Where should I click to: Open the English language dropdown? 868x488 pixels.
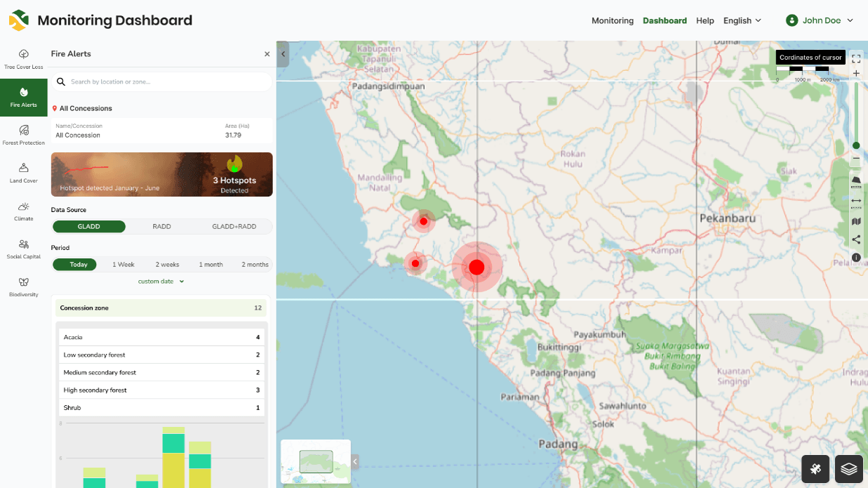pyautogui.click(x=742, y=20)
